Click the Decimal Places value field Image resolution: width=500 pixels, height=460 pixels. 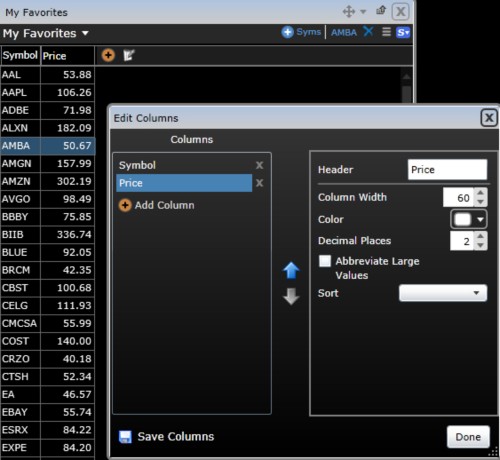click(x=462, y=241)
